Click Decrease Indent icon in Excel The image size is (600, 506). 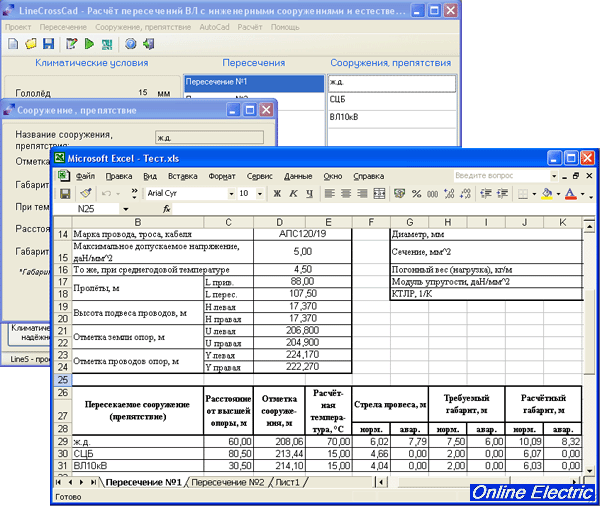pyautogui.click(x=486, y=194)
